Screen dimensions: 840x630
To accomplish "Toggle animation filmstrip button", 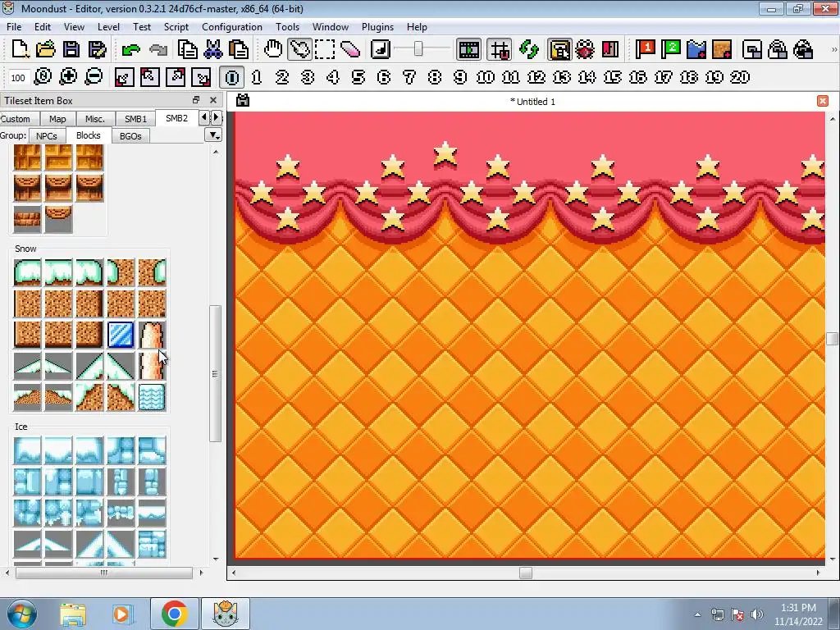I will tap(468, 49).
